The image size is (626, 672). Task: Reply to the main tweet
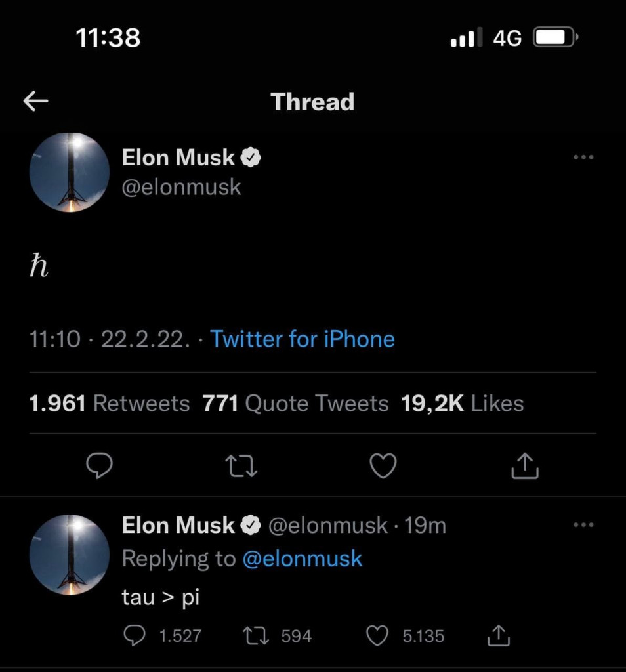coord(100,466)
